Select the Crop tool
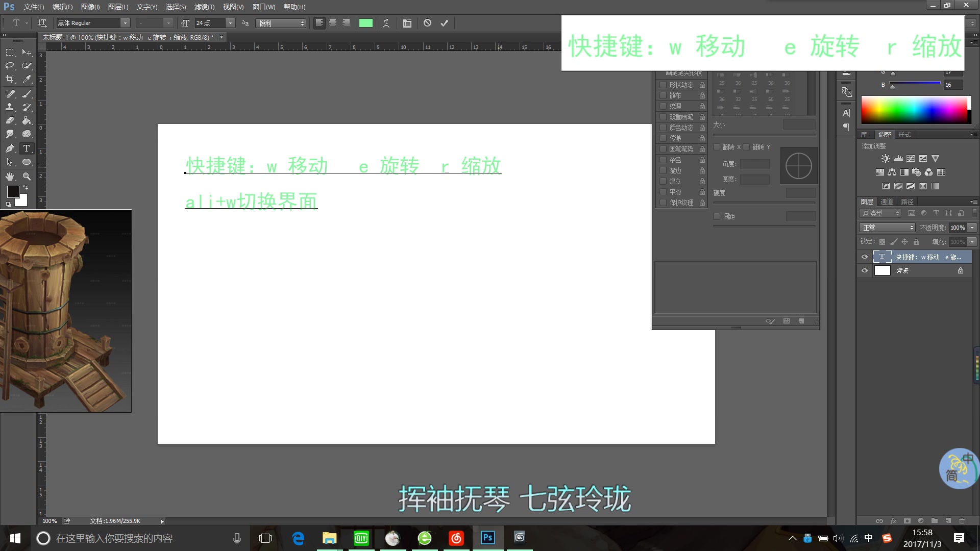This screenshot has width=980, height=551. 10,79
